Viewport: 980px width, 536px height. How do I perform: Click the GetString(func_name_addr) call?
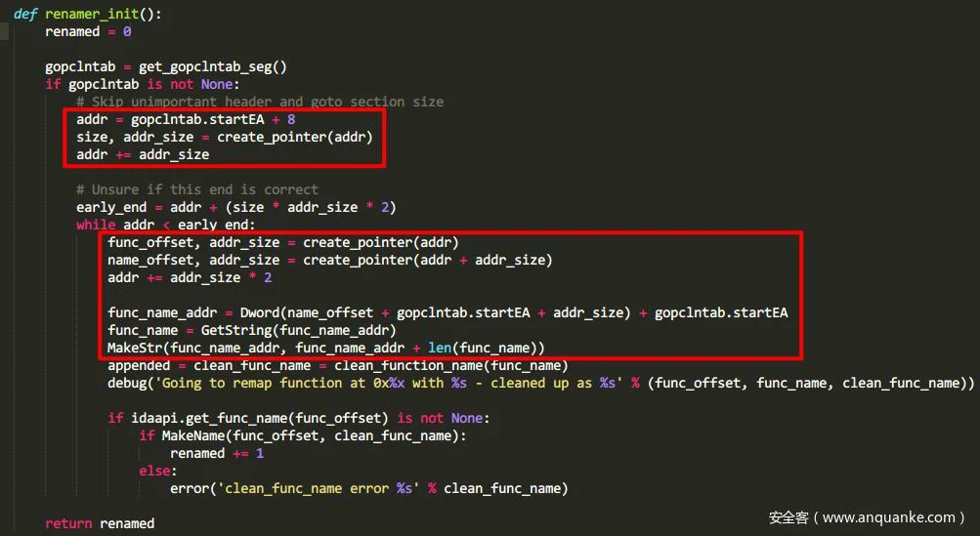(x=298, y=330)
